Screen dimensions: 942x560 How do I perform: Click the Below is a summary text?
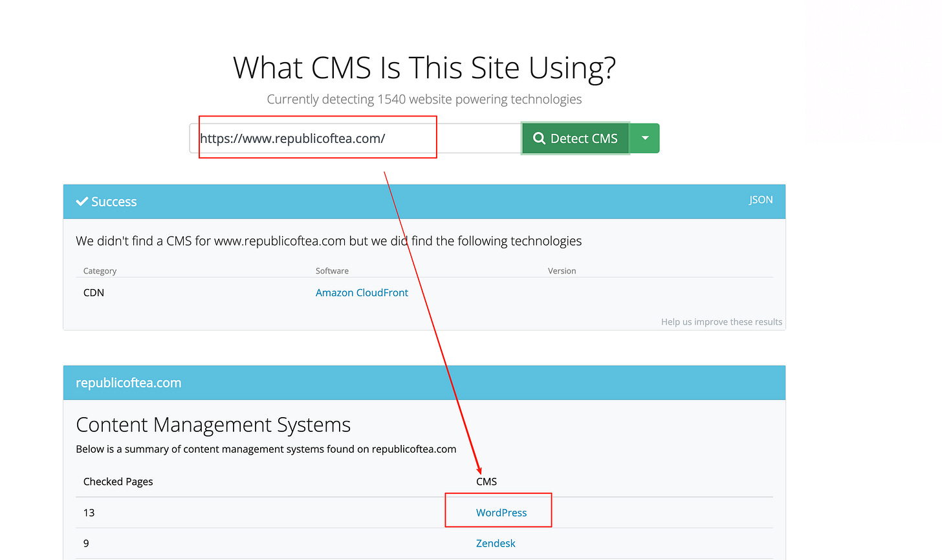266,449
